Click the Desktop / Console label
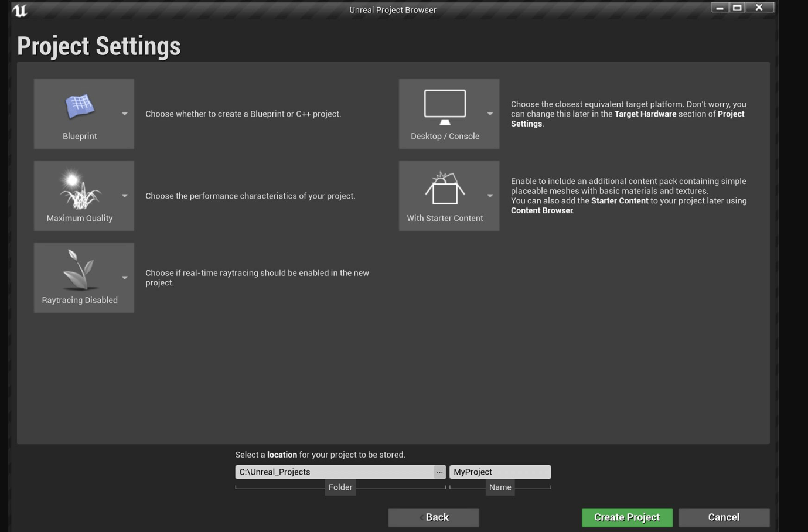Viewport: 808px width, 532px height. click(445, 136)
